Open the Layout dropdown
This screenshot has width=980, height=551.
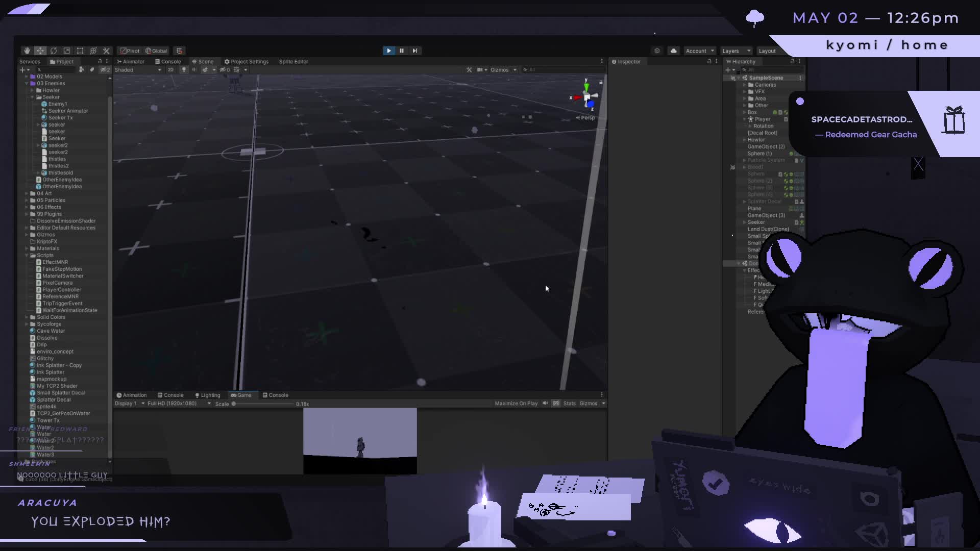point(769,51)
